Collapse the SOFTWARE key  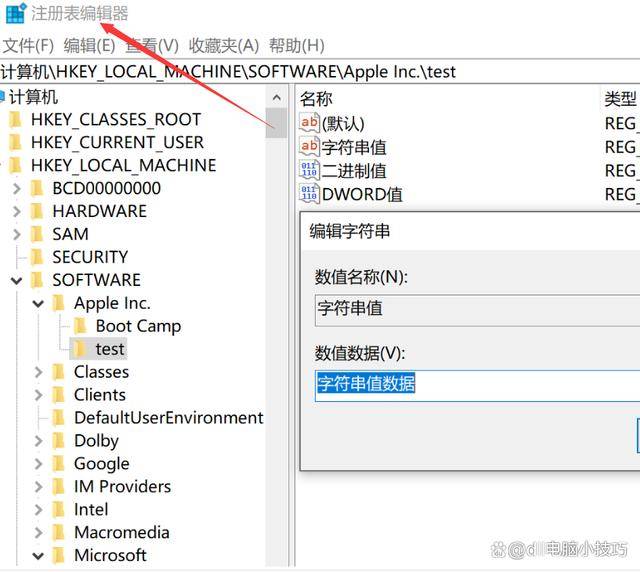[17, 280]
